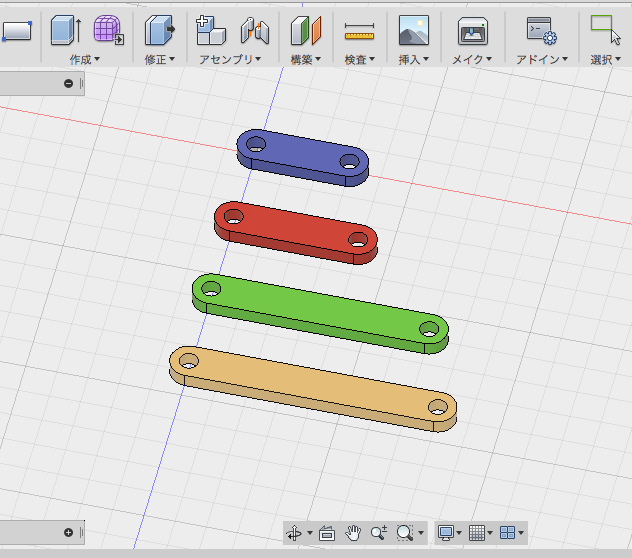Click the Insert decal image icon
The width and height of the screenshot is (632, 558).
(414, 30)
